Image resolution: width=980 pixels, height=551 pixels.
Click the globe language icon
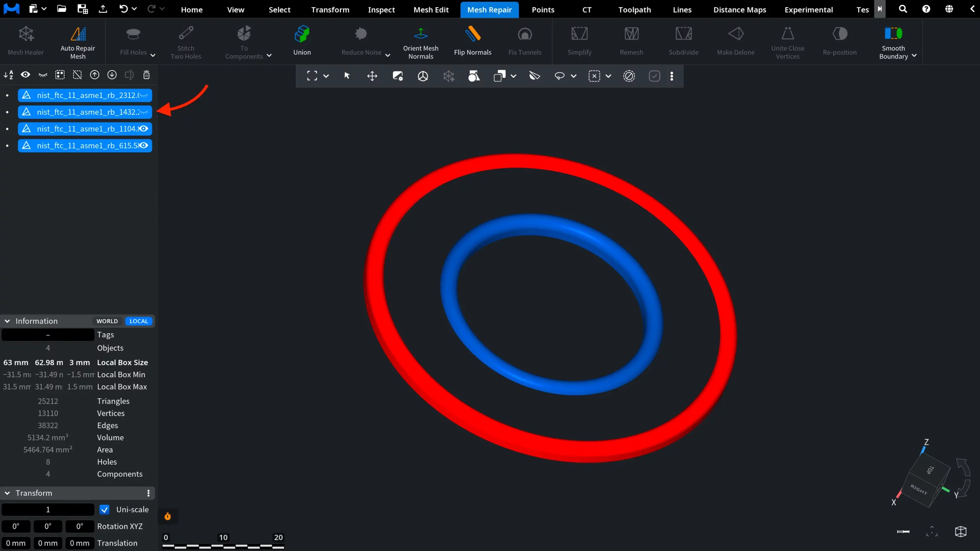click(949, 9)
